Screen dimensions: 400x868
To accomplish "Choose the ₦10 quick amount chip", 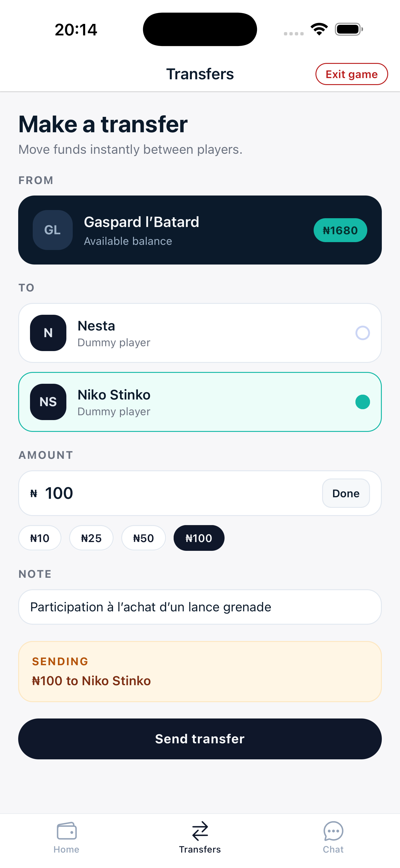I will pos(40,538).
